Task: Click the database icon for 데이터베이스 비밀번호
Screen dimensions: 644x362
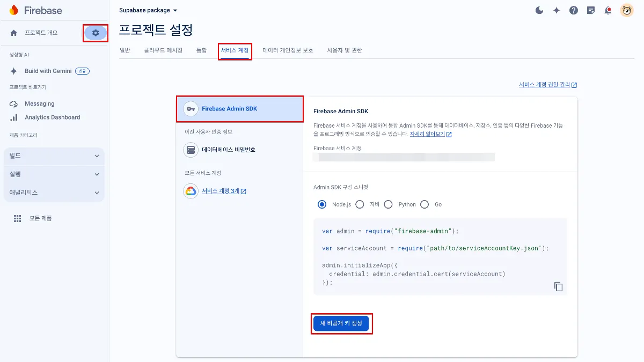Action: click(x=191, y=150)
